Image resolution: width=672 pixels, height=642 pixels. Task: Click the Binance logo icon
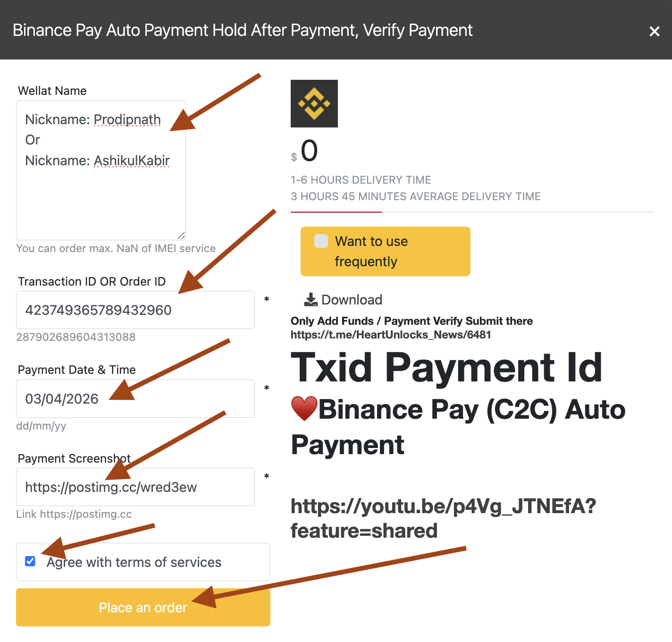click(314, 103)
